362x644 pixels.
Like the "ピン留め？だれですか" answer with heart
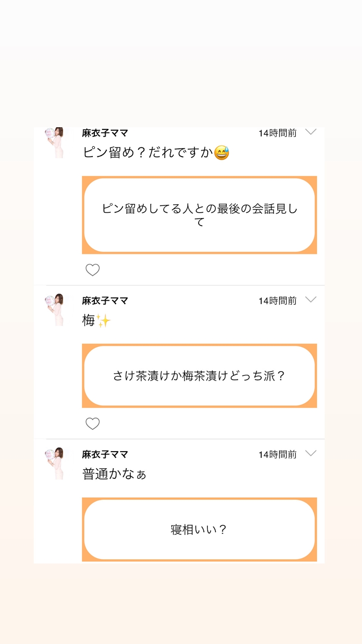[x=93, y=270]
